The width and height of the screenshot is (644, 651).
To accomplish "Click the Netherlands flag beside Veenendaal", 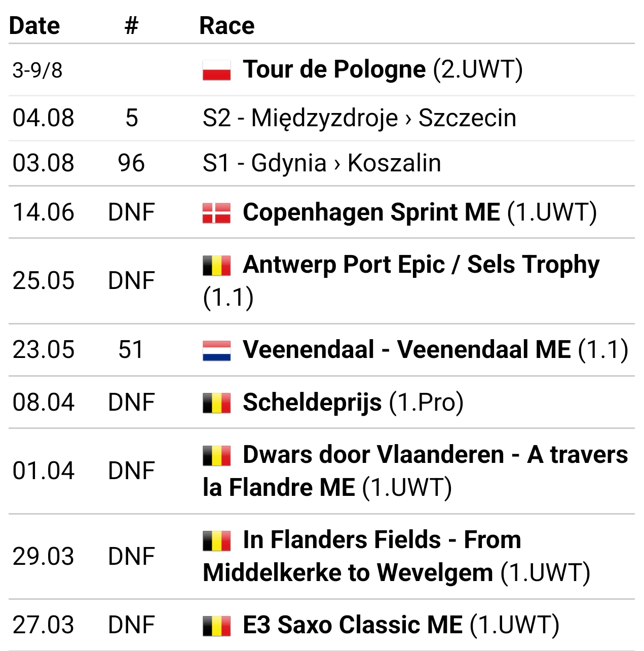I will 216,350.
